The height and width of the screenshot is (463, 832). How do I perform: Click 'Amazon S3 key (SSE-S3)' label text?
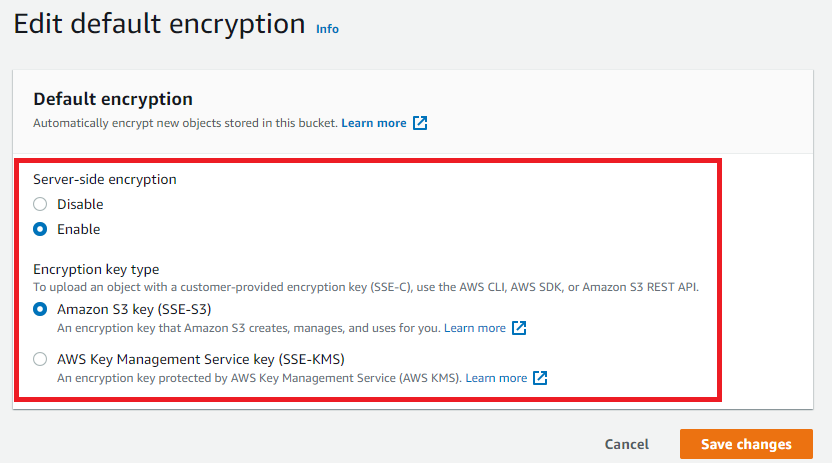coord(134,309)
